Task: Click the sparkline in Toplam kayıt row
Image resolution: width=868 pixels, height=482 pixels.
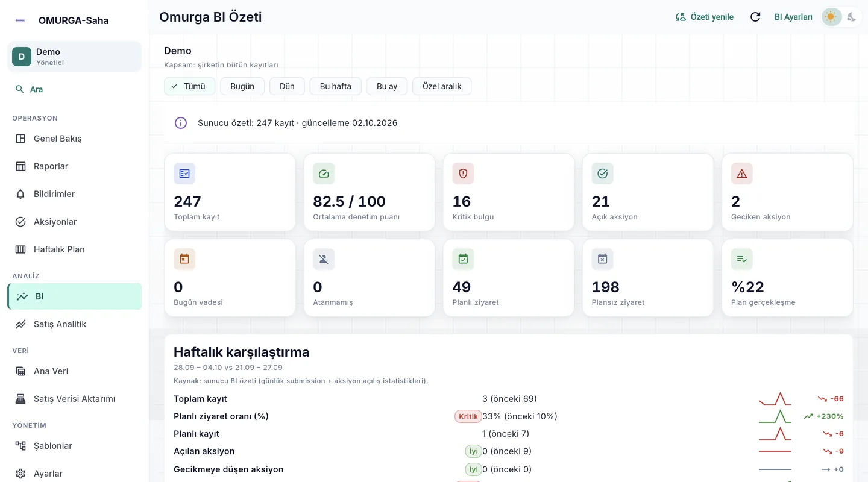Action: coord(775,399)
